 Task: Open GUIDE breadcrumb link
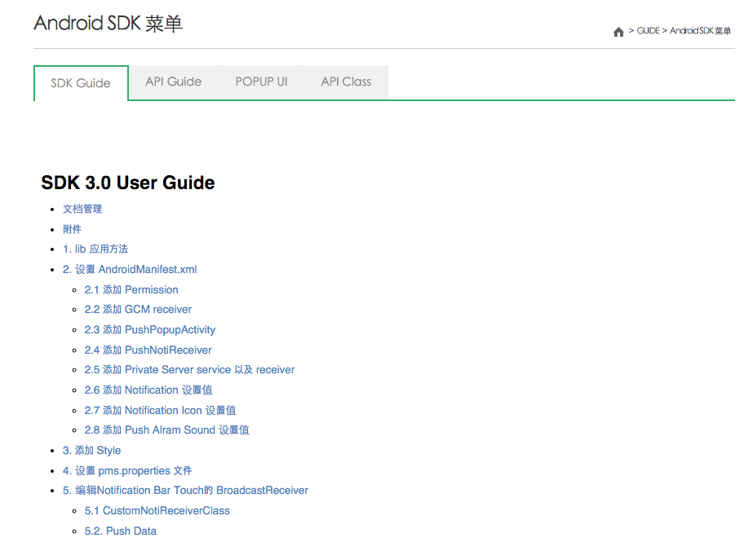[x=648, y=31]
